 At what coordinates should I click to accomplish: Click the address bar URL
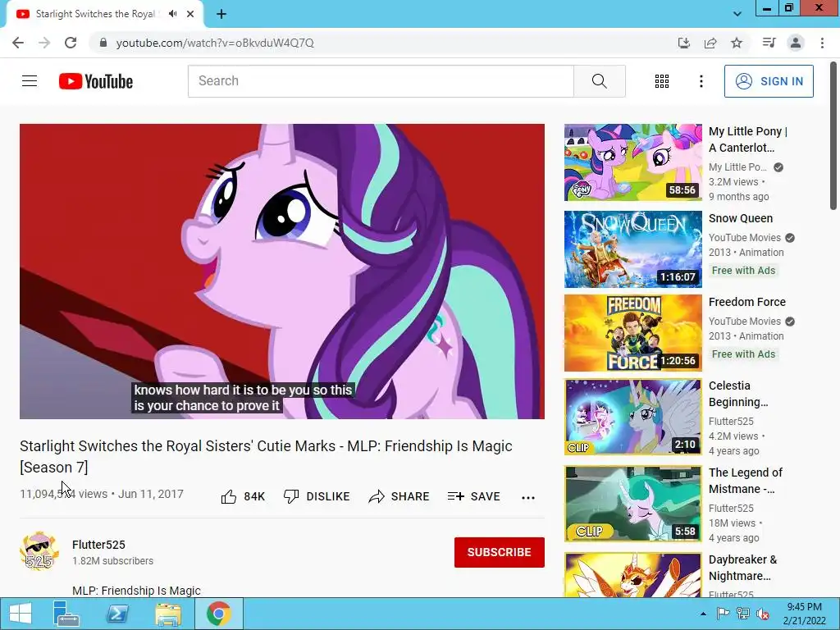(x=215, y=43)
